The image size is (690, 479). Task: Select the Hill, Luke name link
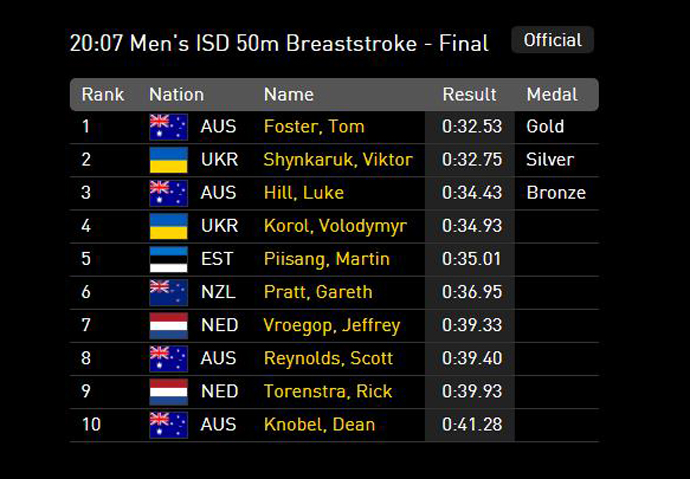point(303,193)
